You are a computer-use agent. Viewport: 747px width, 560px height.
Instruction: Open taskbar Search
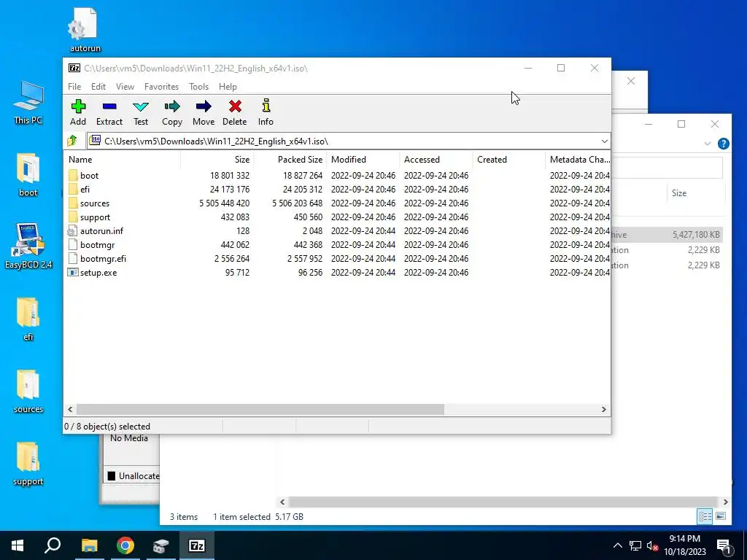(x=53, y=545)
